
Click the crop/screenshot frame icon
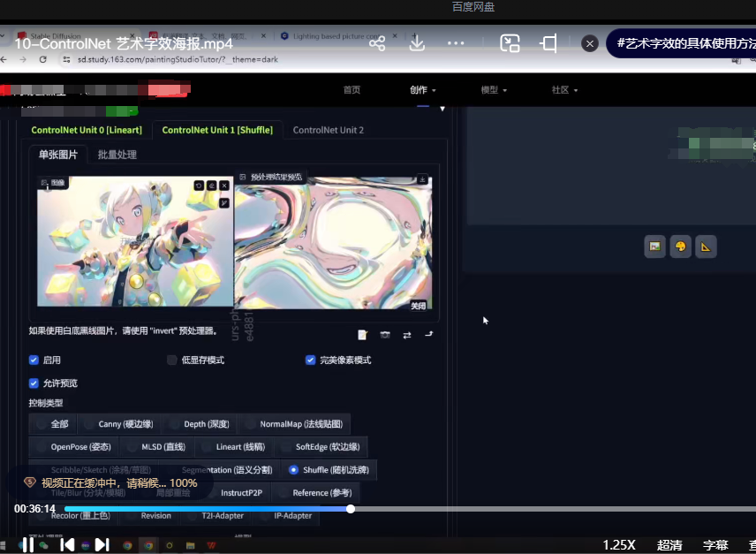(x=548, y=43)
